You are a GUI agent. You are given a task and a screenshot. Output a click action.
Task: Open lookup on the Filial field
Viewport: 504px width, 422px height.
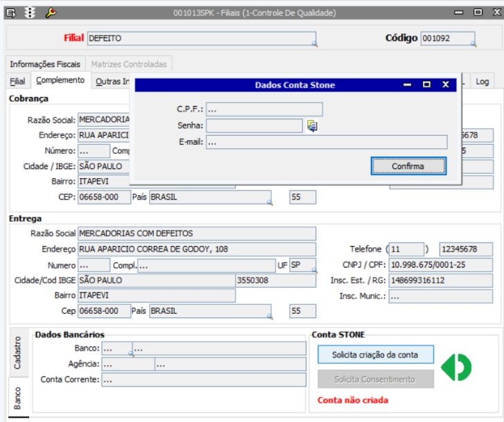pyautogui.click(x=313, y=44)
